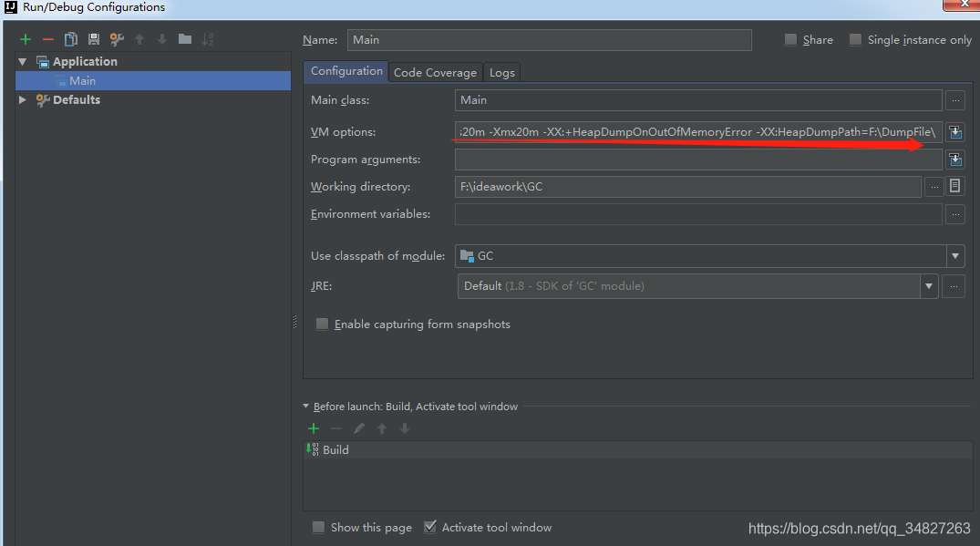Expand Defaults tree node
This screenshot has height=546, width=980.
click(x=23, y=100)
